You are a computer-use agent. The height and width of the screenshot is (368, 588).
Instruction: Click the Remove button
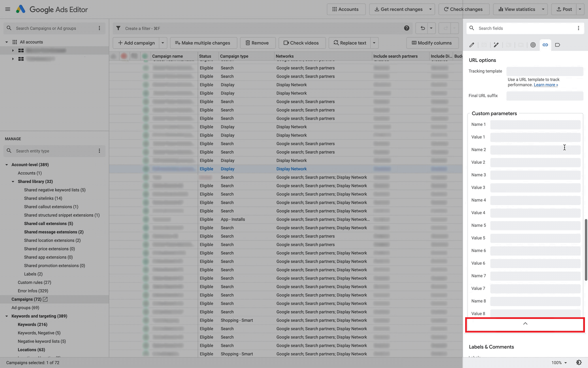[x=258, y=43]
